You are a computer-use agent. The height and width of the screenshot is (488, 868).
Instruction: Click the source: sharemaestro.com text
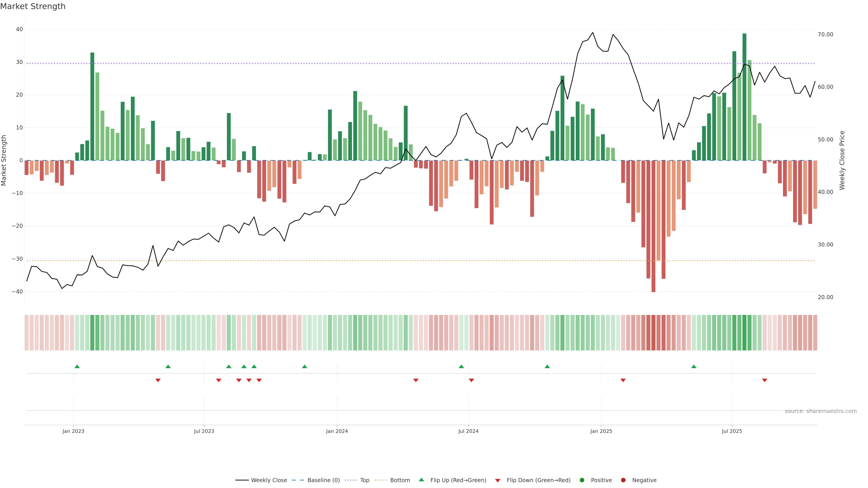point(821,411)
